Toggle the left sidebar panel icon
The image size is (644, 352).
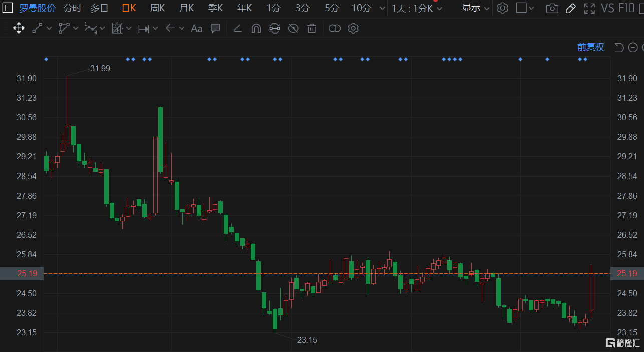coord(8,8)
